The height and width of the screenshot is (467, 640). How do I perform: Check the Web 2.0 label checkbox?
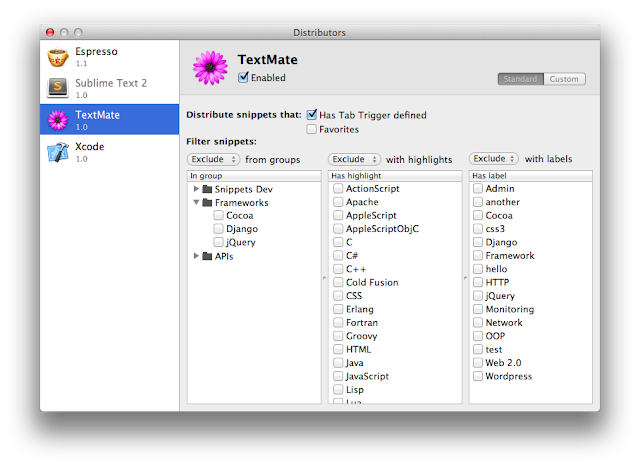tap(478, 362)
